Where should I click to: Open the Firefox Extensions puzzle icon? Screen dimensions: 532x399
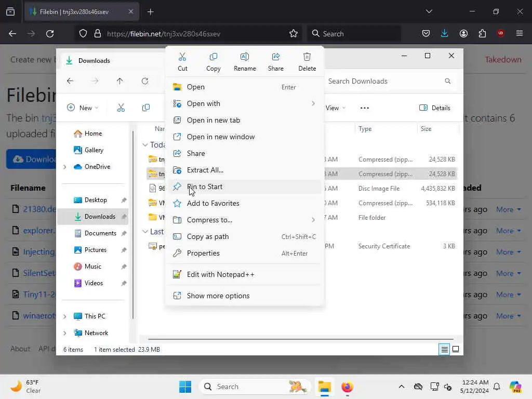coord(482,33)
